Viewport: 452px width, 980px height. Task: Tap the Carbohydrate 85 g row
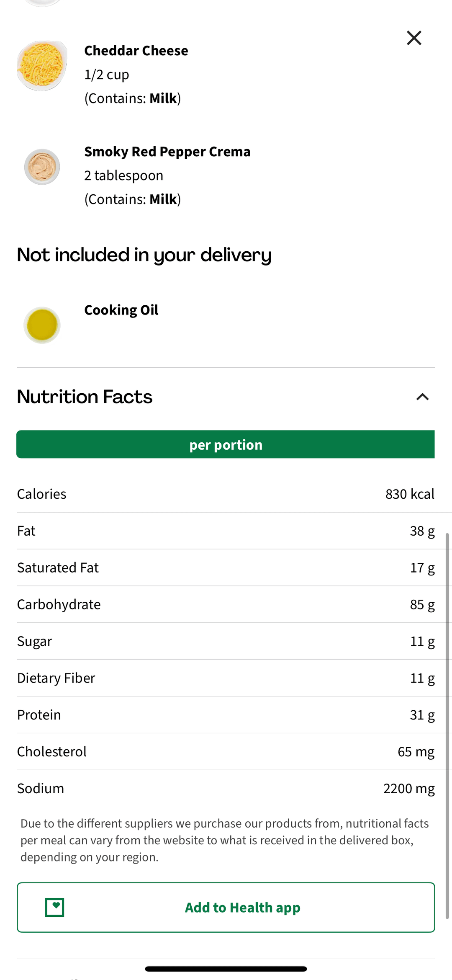click(x=226, y=605)
